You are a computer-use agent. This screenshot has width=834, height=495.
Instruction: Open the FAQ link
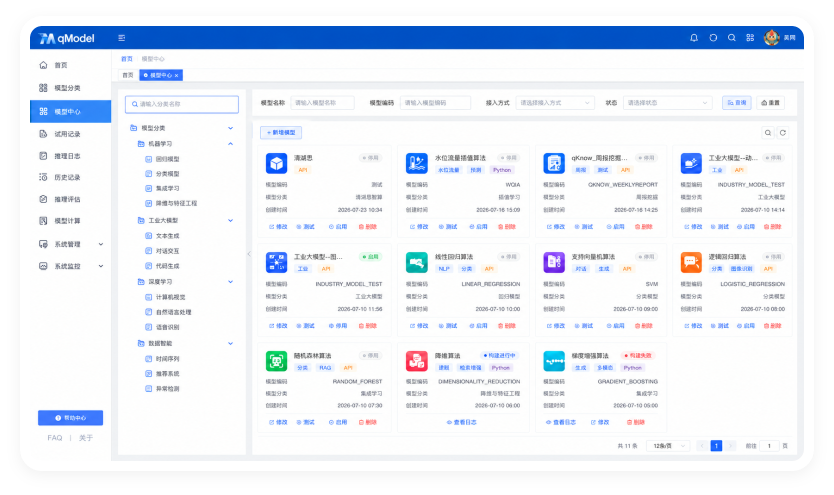click(55, 438)
